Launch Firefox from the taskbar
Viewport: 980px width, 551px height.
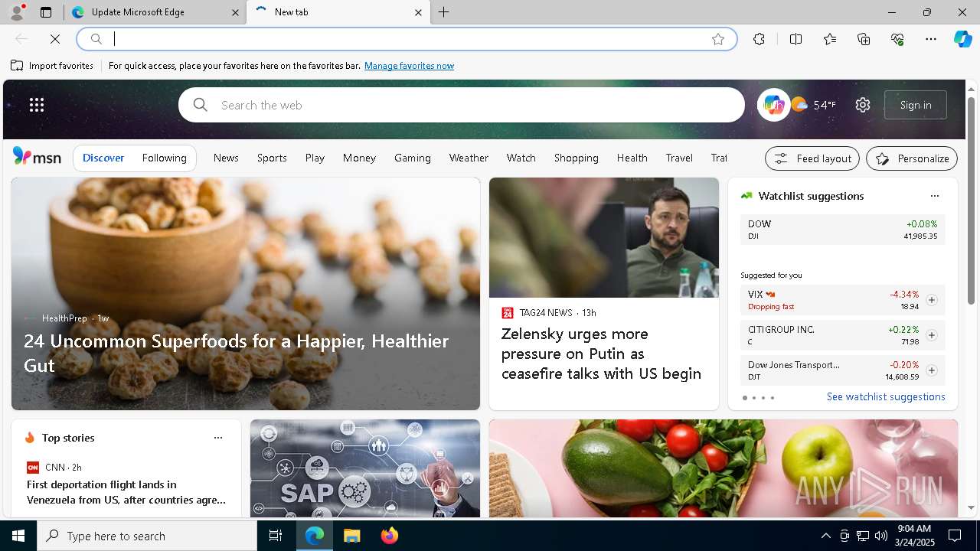tap(389, 536)
